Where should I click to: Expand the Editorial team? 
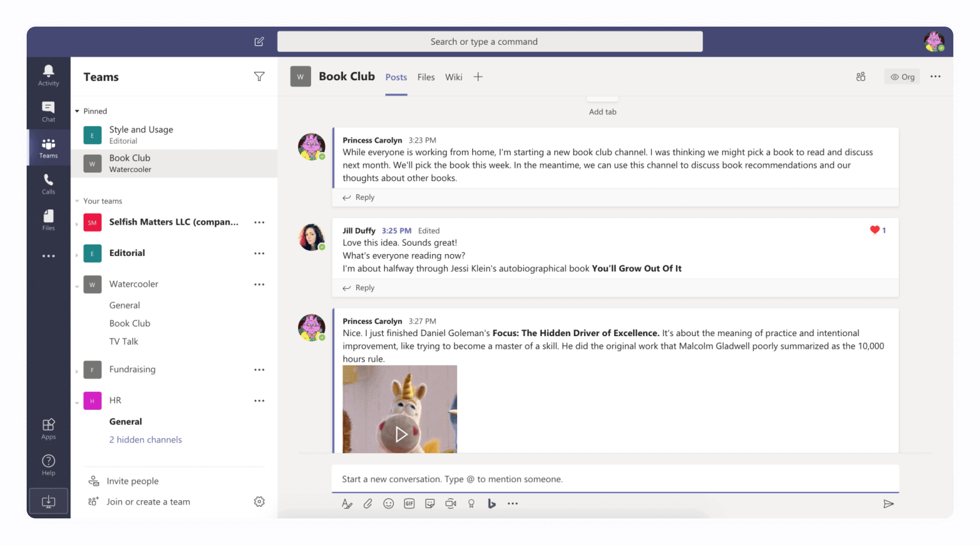pos(77,255)
